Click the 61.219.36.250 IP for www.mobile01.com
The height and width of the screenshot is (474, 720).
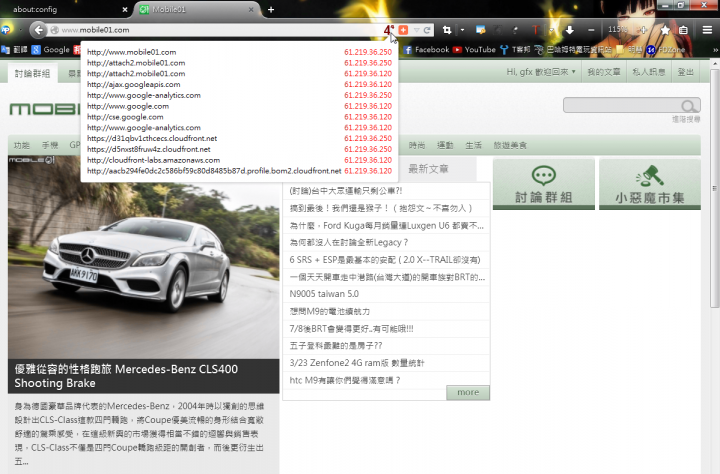point(368,52)
